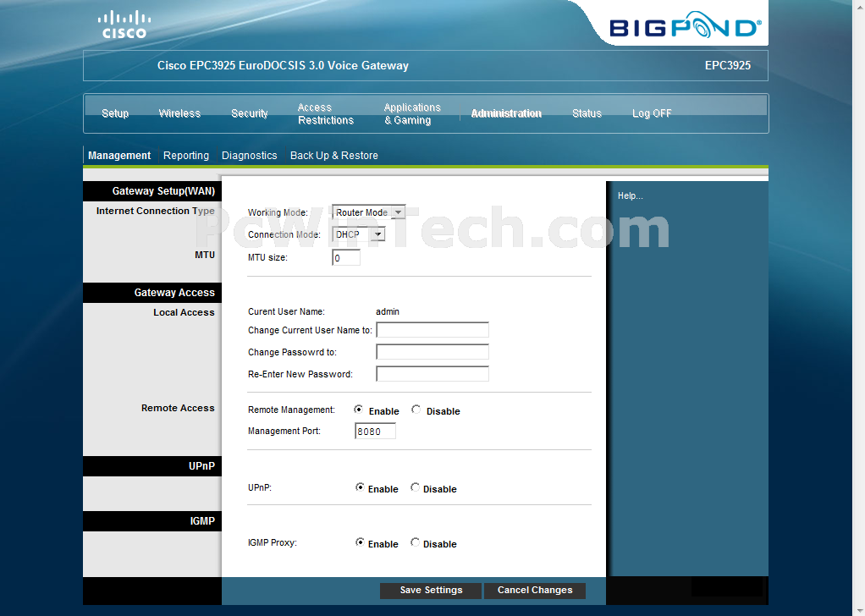Click the BigPond logo

(686, 25)
